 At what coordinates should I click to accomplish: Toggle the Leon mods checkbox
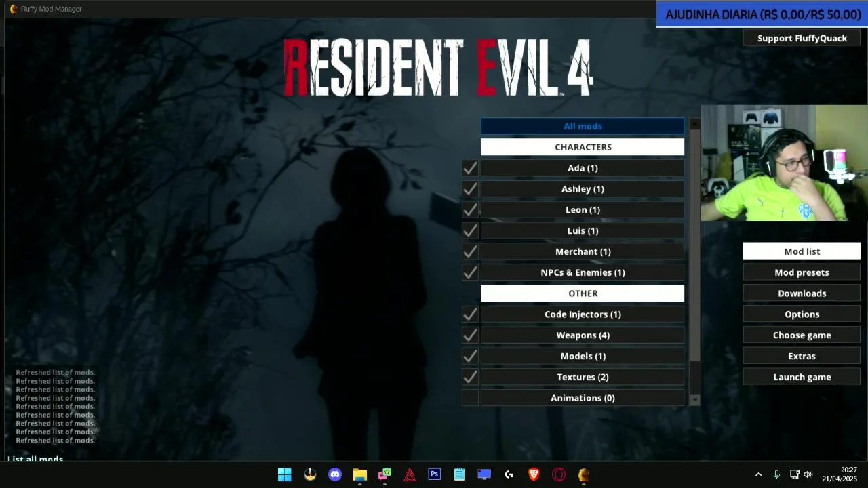point(470,210)
